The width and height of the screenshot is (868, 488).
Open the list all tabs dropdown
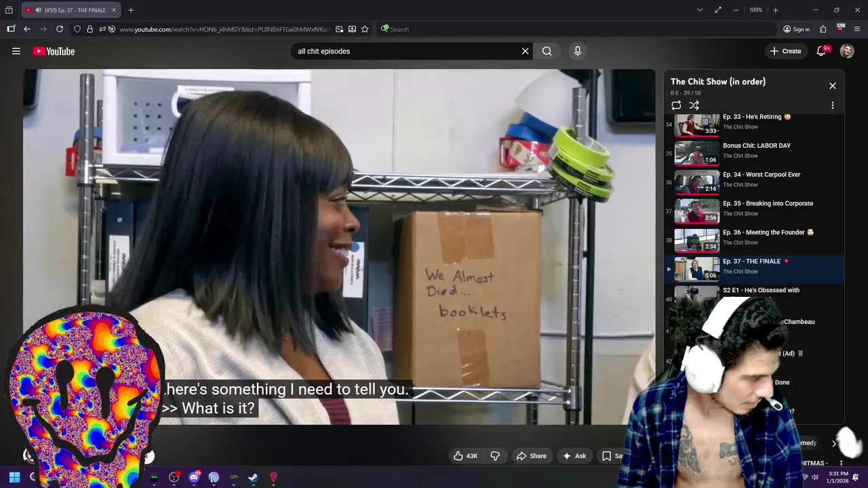pos(700,10)
